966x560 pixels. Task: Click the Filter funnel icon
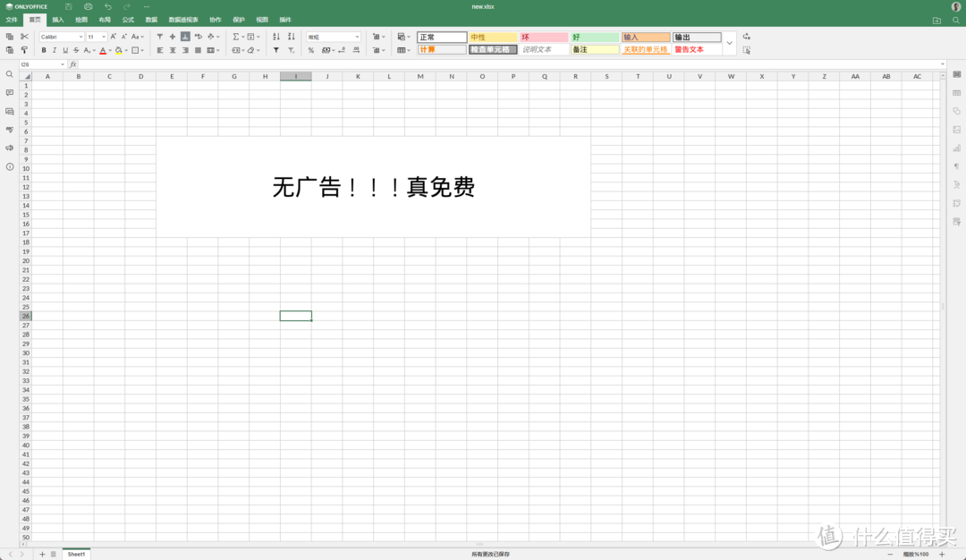tap(275, 50)
